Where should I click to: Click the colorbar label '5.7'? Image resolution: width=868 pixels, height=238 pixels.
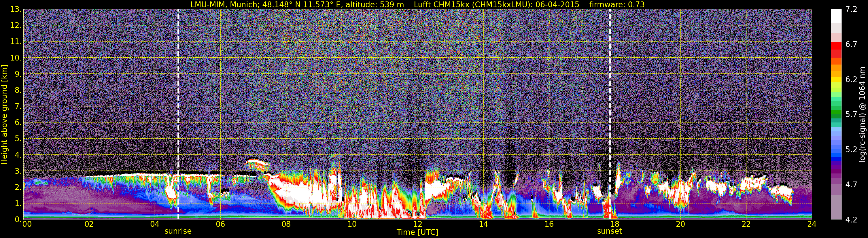pos(851,115)
